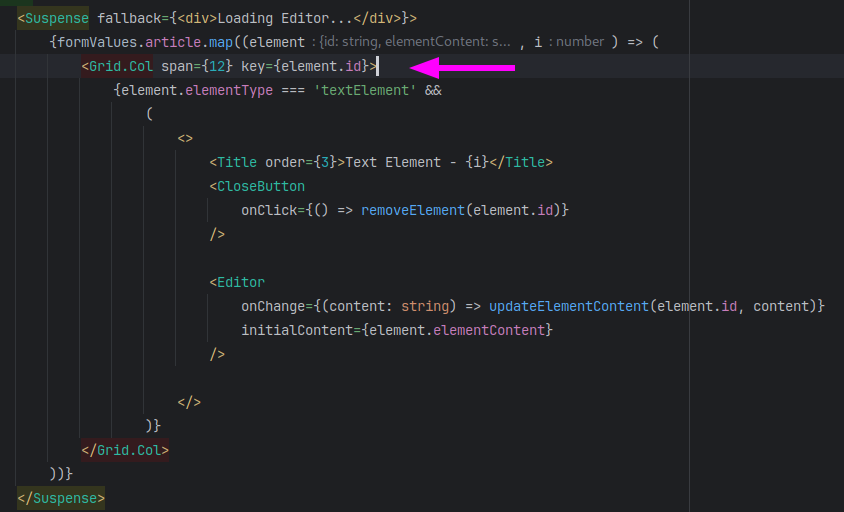Screen dimensions: 844x512
Task: Click the opening <Title tag
Action: [x=233, y=162]
